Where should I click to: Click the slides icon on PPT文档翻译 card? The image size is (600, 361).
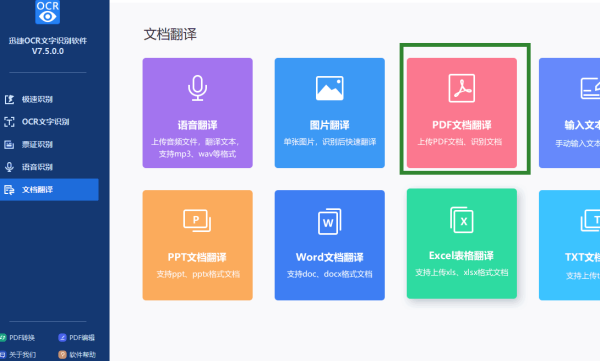point(197,221)
